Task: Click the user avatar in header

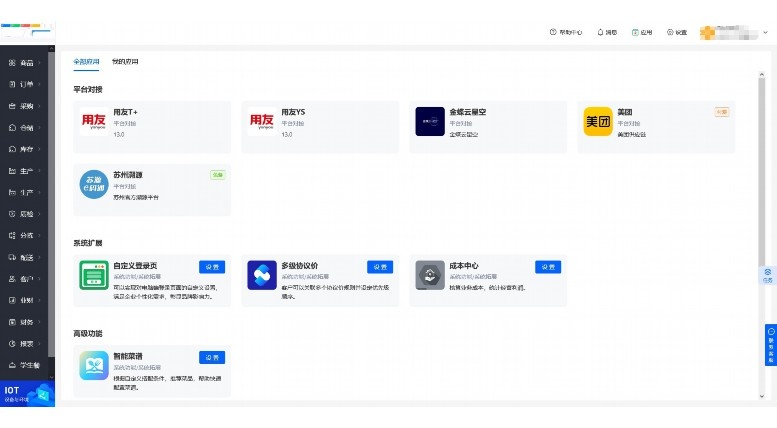Action: click(707, 33)
